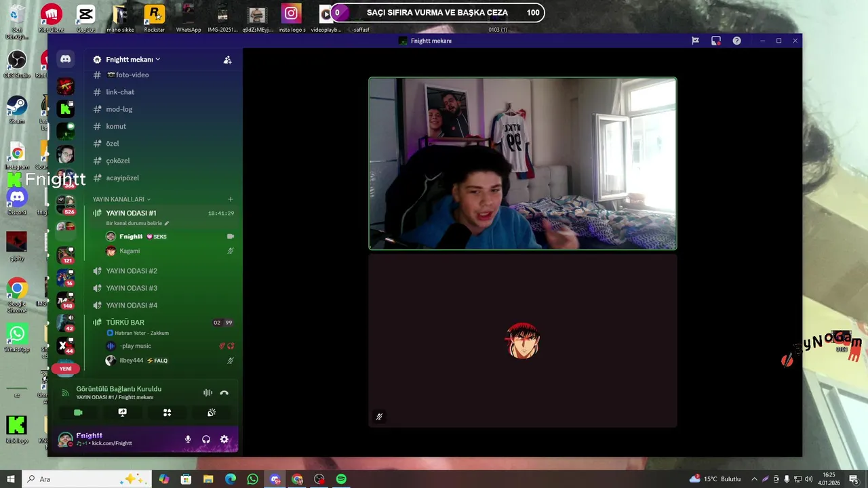868x488 pixels.
Task: Join the YAYIN ODASI #4 voice channel
Action: point(132,305)
